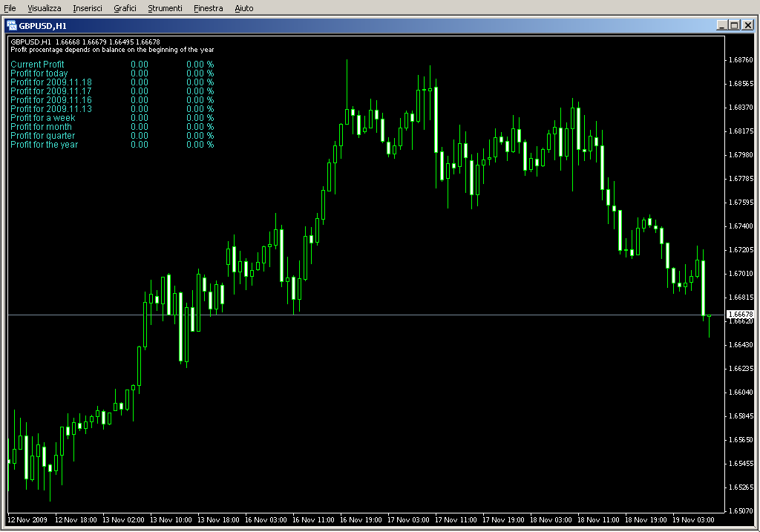
Task: Click the 1.67400 price scale label
Action: click(741, 226)
